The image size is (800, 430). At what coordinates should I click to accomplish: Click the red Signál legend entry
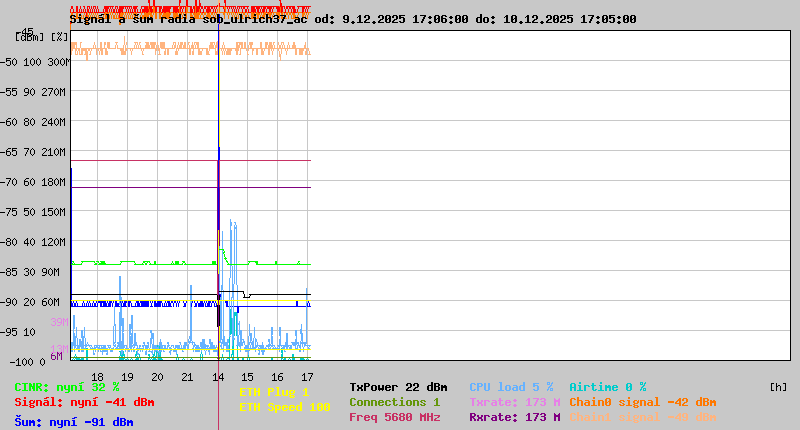tap(84, 402)
